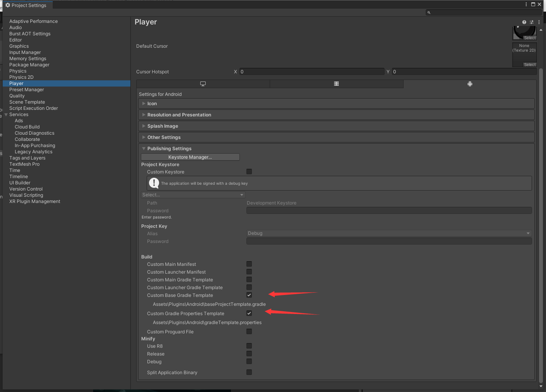Switch to the Dedicated Server platform tab
Image resolution: width=546 pixels, height=392 pixels.
tap(336, 84)
